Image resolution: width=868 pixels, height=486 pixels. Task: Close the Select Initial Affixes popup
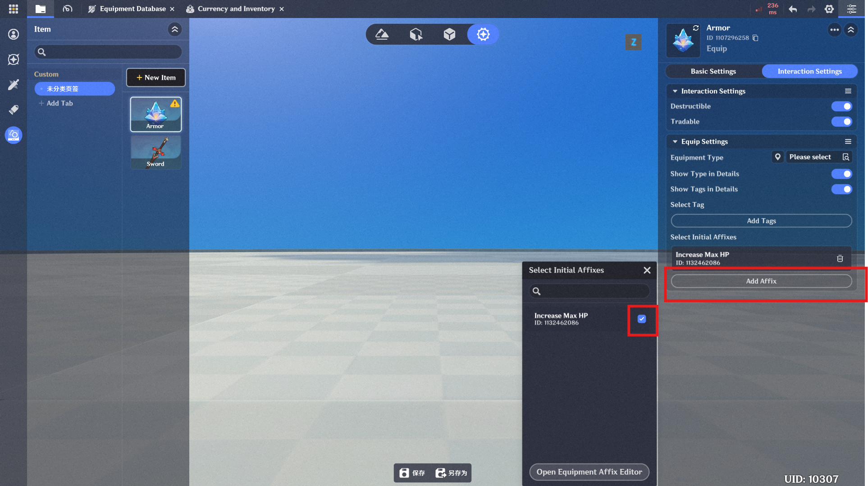pos(647,270)
